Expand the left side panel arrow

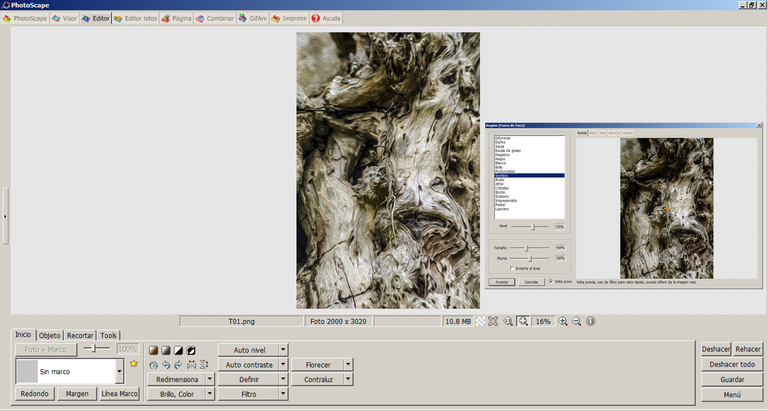tap(5, 216)
